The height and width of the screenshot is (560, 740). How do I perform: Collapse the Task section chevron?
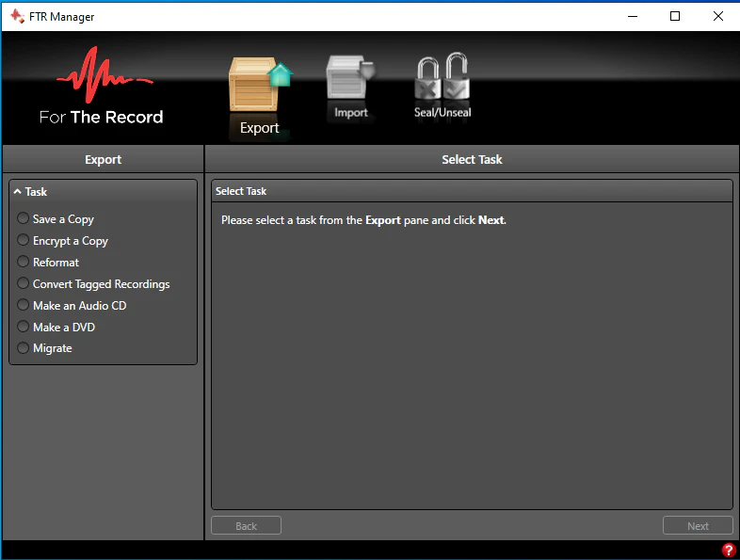pyautogui.click(x=18, y=192)
